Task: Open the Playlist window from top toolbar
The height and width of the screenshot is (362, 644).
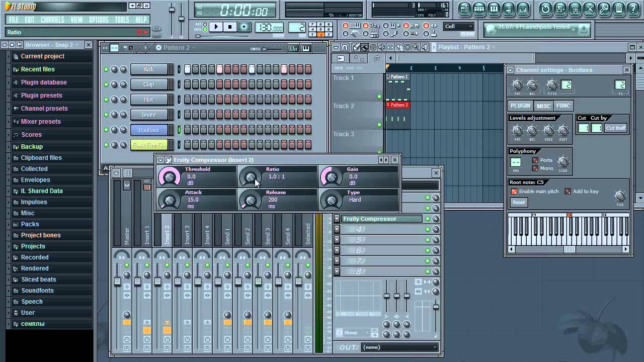Action: [x=464, y=9]
